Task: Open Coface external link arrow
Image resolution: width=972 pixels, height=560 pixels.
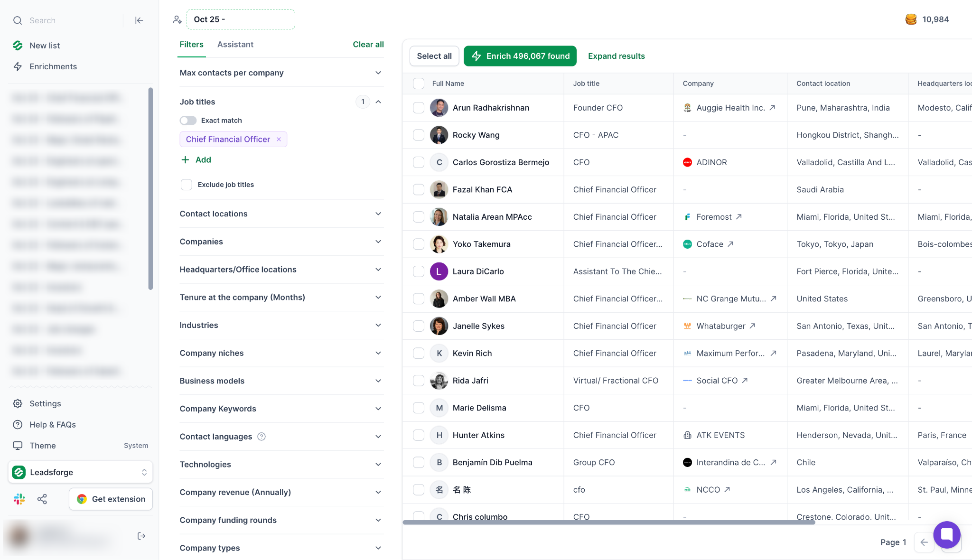Action: coord(730,244)
